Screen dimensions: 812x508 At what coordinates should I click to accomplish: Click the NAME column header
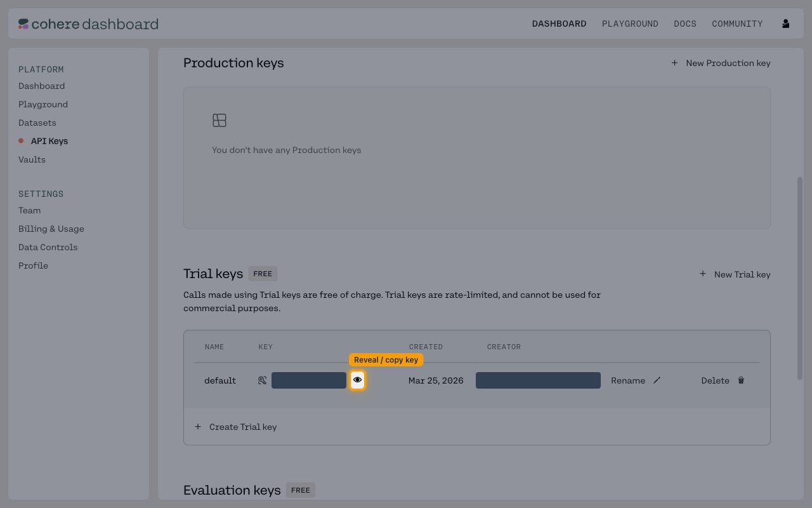pos(214,347)
